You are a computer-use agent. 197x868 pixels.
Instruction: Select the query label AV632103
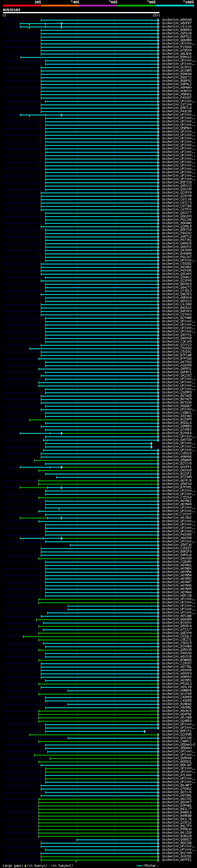pos(11,10)
